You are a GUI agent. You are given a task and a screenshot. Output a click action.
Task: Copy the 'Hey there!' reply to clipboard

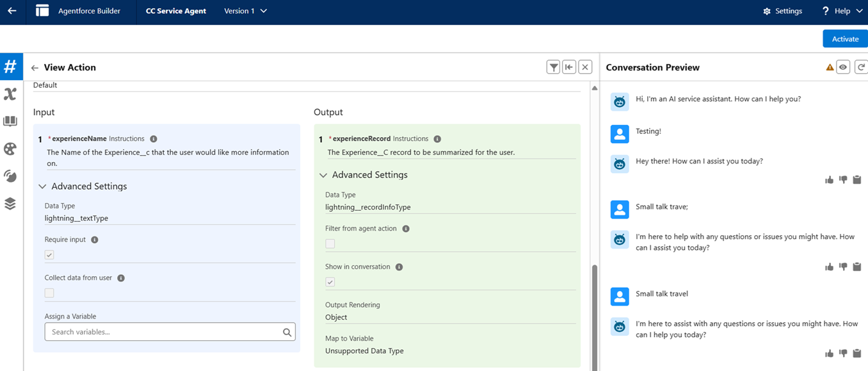pyautogui.click(x=857, y=180)
